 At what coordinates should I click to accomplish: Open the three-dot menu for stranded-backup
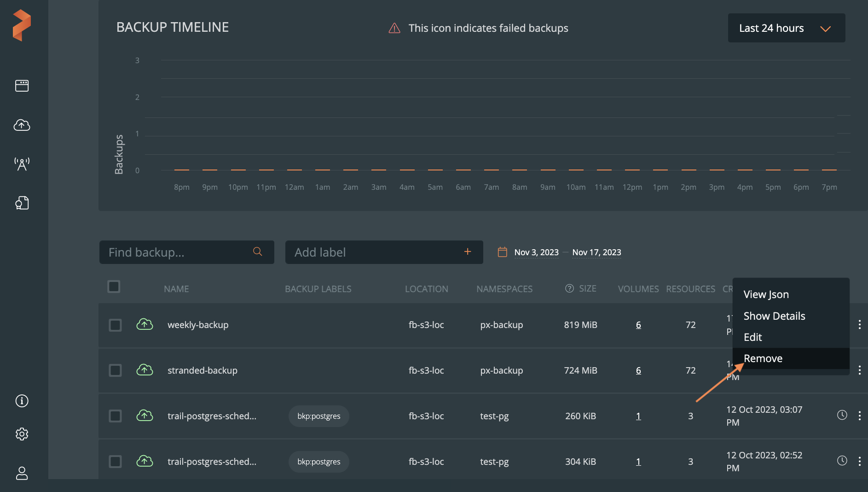point(859,370)
